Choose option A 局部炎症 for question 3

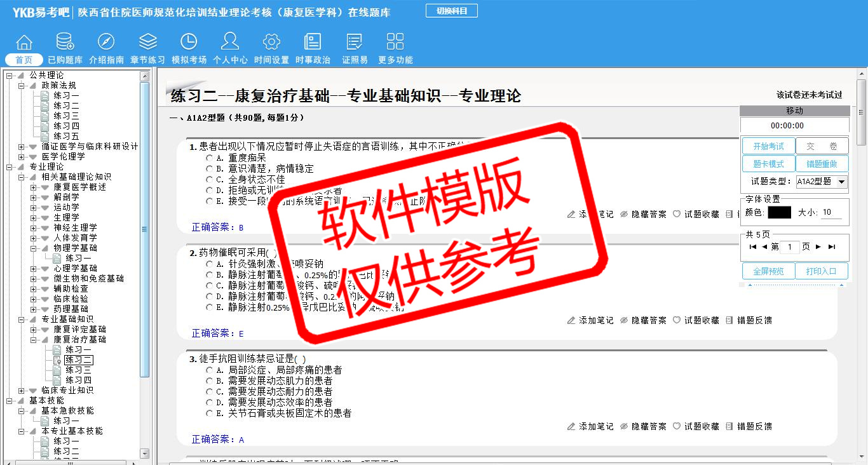pos(209,370)
